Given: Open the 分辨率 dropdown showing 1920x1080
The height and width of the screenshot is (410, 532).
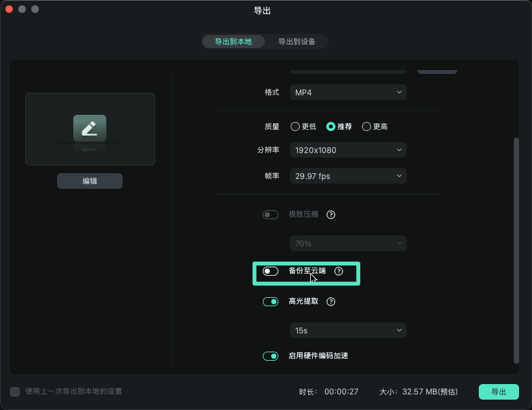Looking at the screenshot, I should [348, 150].
